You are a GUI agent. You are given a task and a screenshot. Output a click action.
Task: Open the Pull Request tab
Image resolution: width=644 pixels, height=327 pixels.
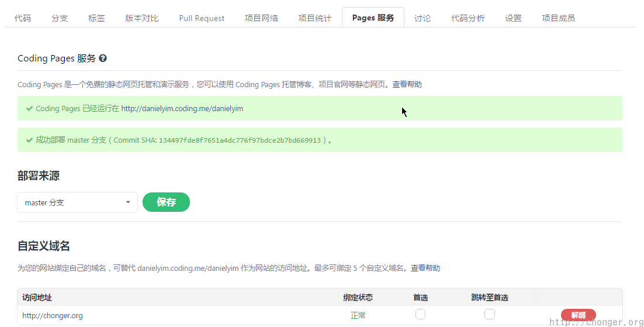[x=202, y=18]
